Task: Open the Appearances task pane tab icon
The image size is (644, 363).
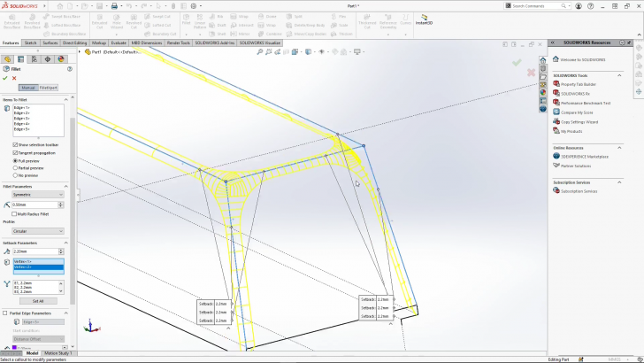Action: 542,91
